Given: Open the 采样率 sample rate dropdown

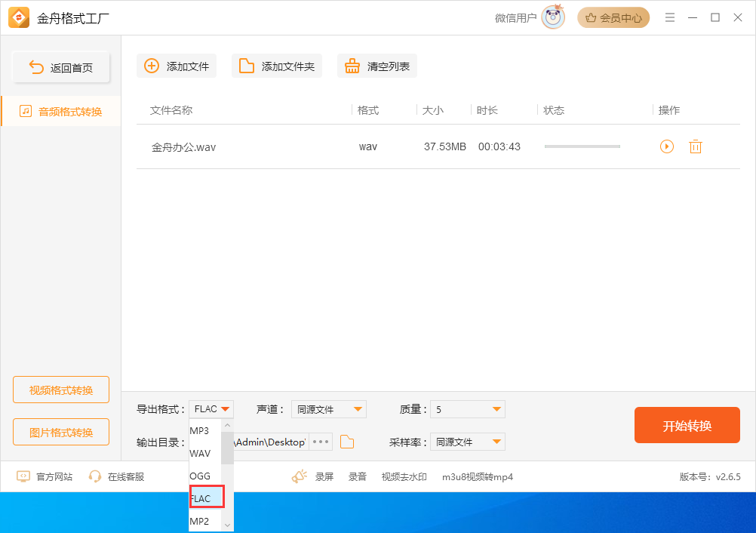Looking at the screenshot, I should 468,442.
